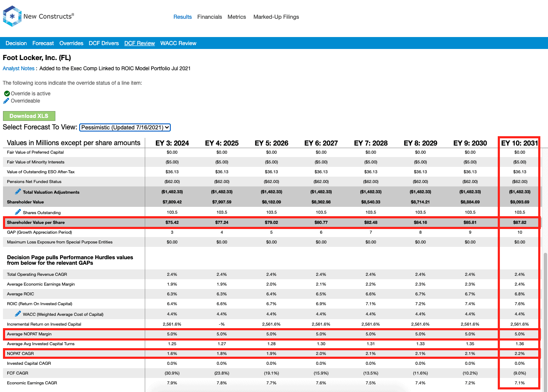The image size is (548, 392).
Task: Click the Shares Outstanding label
Action: 42,212
